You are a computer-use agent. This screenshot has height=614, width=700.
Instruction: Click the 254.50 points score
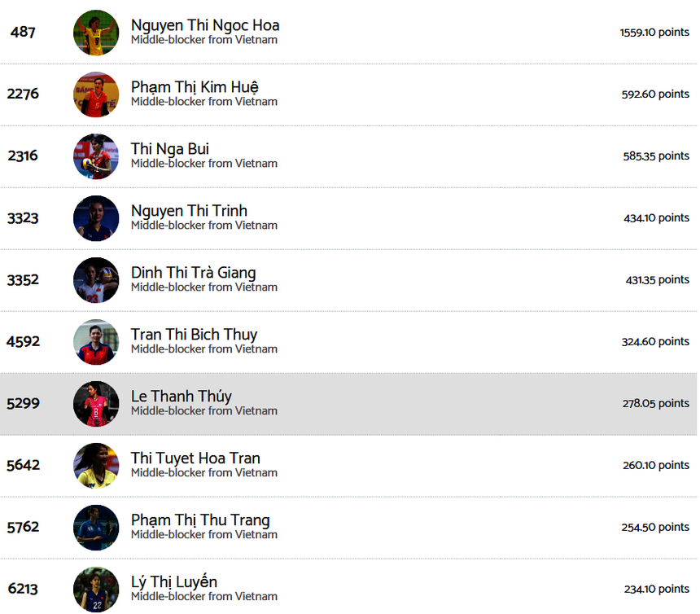tap(655, 528)
